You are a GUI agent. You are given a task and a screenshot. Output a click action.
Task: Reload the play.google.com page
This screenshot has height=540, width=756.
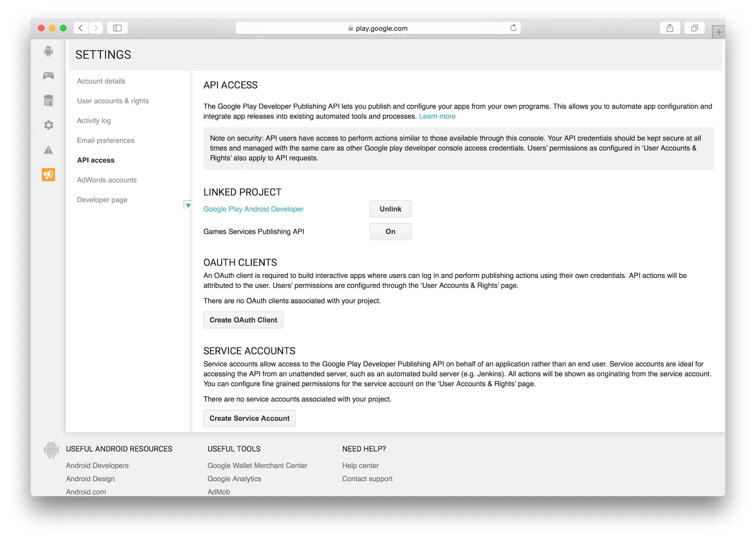(x=513, y=28)
